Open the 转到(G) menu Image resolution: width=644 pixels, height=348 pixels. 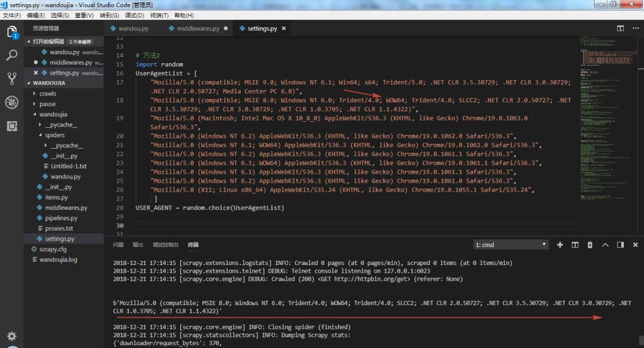109,15
